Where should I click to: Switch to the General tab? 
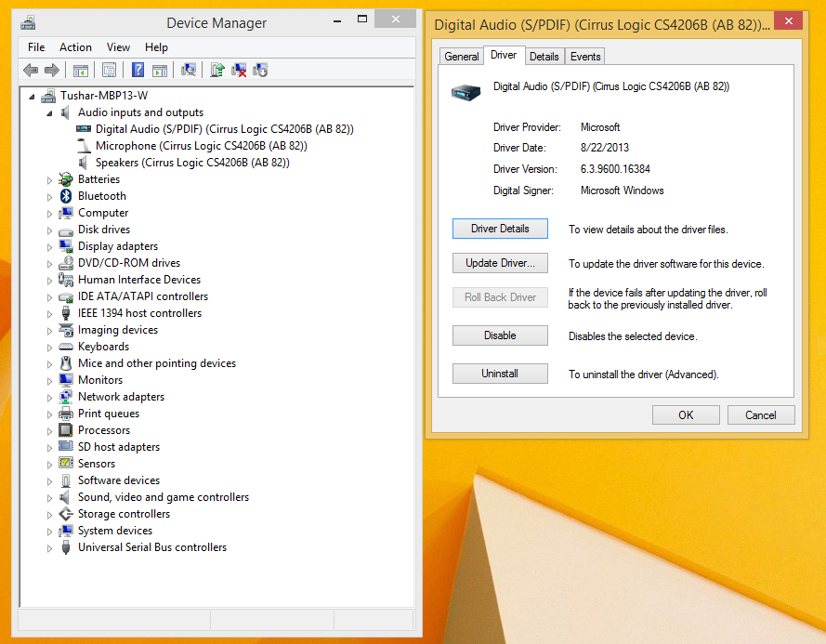[x=462, y=57]
